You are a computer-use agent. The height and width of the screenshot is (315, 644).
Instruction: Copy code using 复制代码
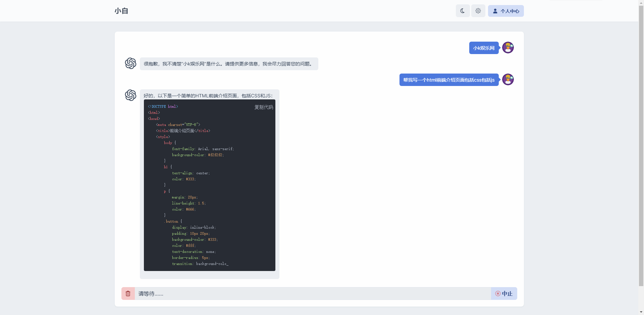(x=264, y=107)
